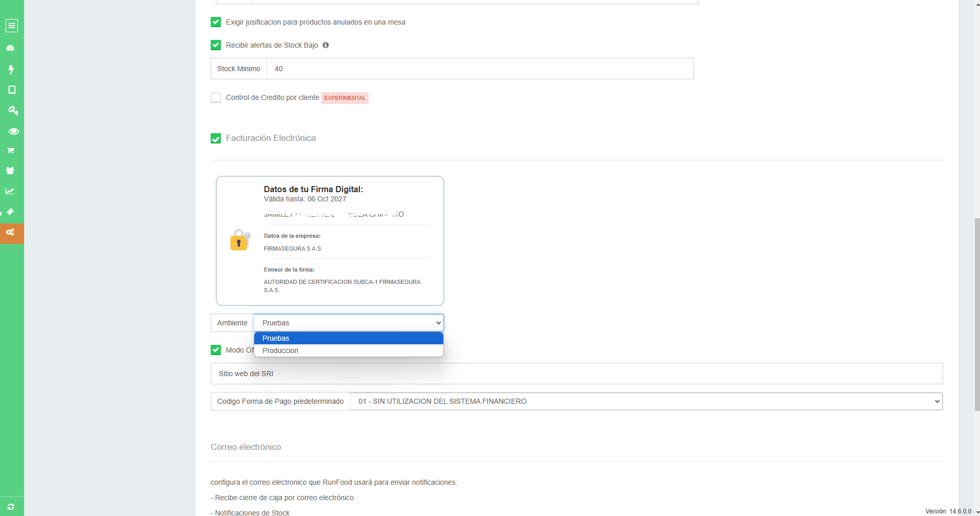Click the refresh icon at the sidebar bottom

11,507
